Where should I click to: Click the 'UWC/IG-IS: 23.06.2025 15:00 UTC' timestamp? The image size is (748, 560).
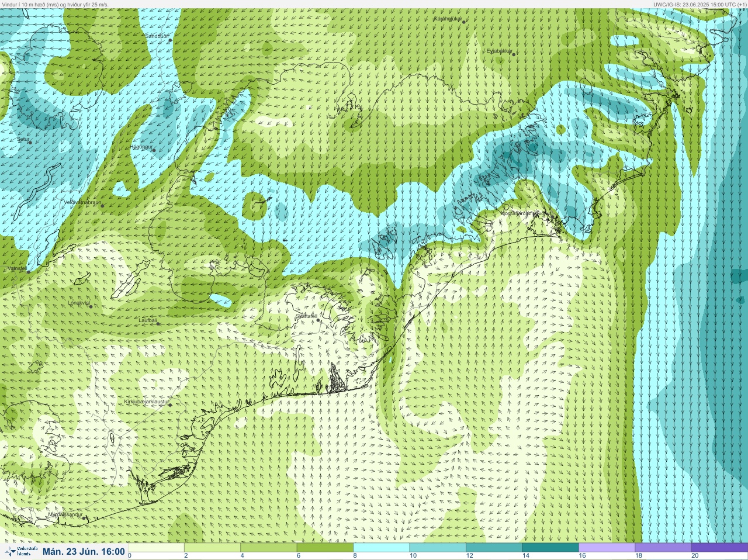click(x=699, y=4)
